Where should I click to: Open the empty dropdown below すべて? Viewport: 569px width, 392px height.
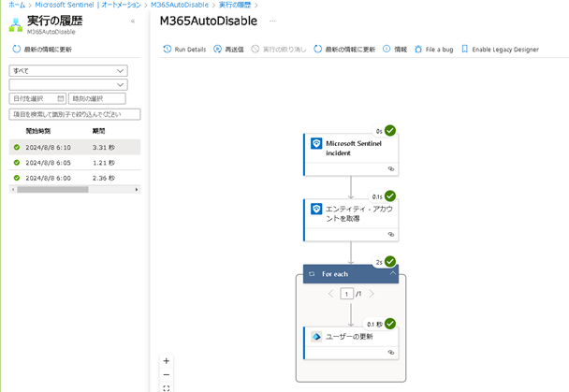[68, 84]
